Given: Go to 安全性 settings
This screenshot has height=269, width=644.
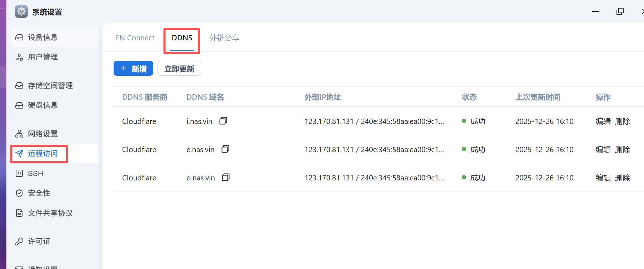Looking at the screenshot, I should click(54, 193).
